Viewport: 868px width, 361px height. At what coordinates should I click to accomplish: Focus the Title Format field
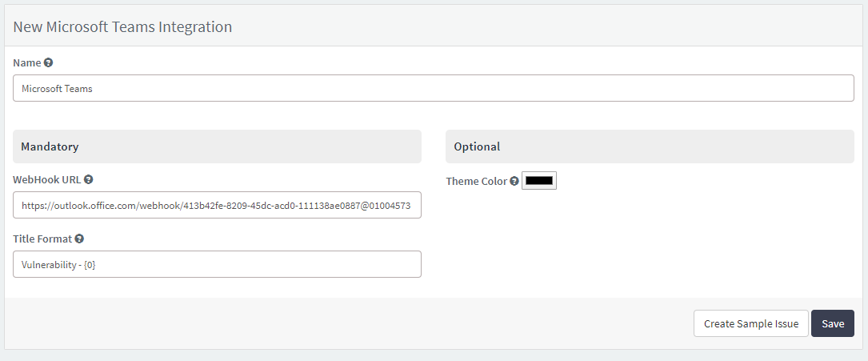coord(217,264)
